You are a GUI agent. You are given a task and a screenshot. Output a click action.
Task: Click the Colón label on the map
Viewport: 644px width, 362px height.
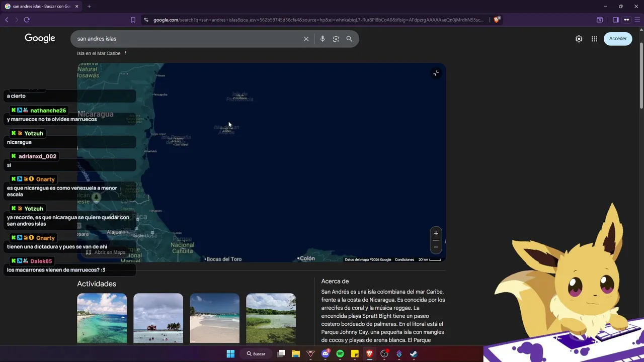pyautogui.click(x=306, y=258)
